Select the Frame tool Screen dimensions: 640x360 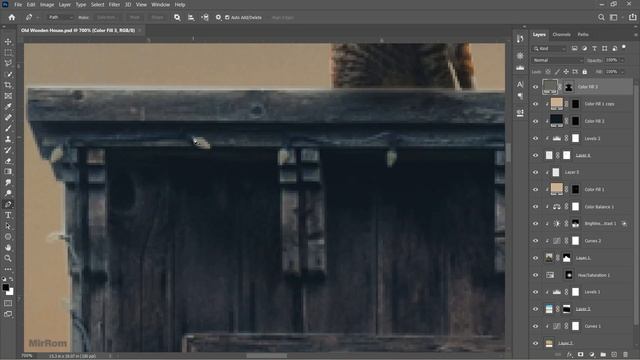pyautogui.click(x=8, y=96)
